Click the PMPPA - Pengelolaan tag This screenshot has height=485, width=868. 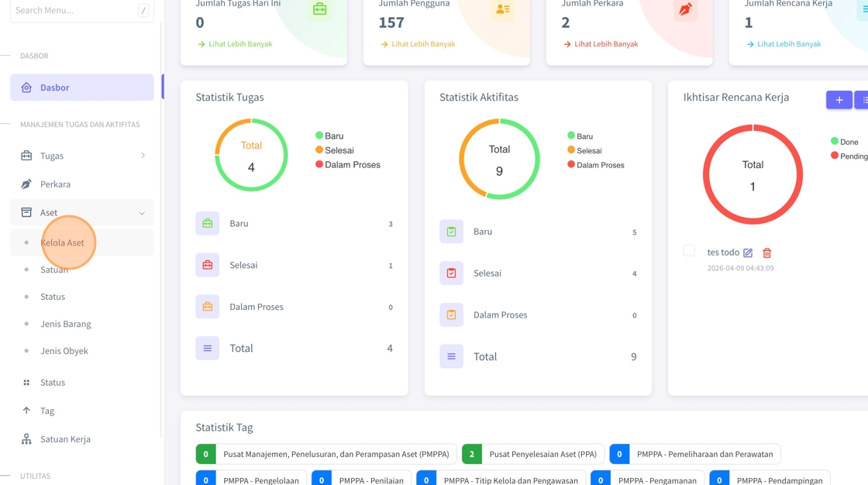[x=251, y=479]
